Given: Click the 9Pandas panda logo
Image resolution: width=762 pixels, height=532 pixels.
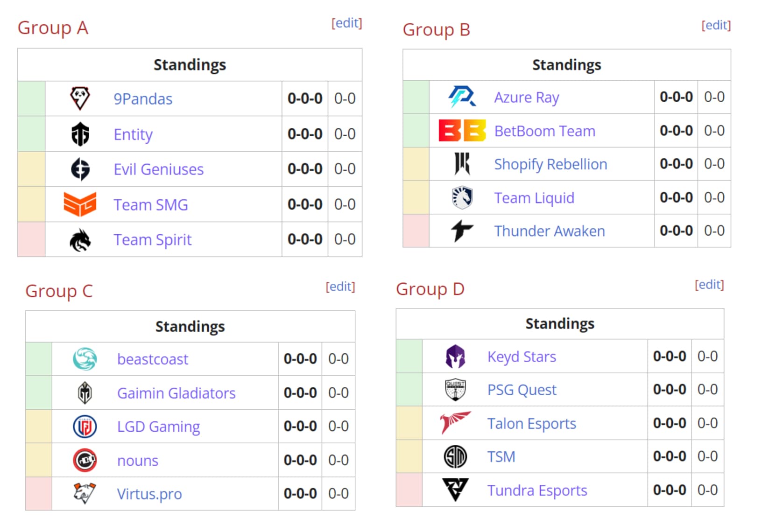Looking at the screenshot, I should [79, 98].
